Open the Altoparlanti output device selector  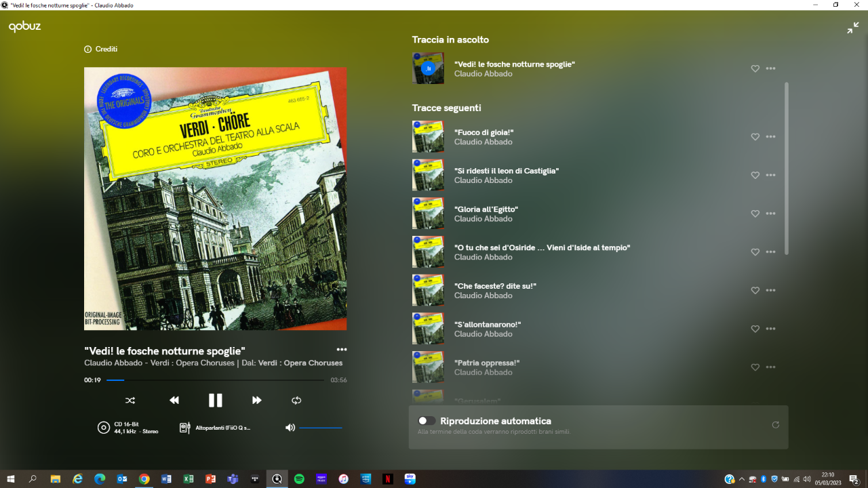(215, 428)
